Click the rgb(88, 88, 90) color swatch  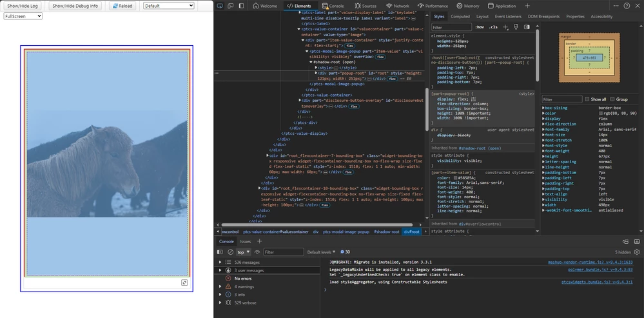pos(600,113)
